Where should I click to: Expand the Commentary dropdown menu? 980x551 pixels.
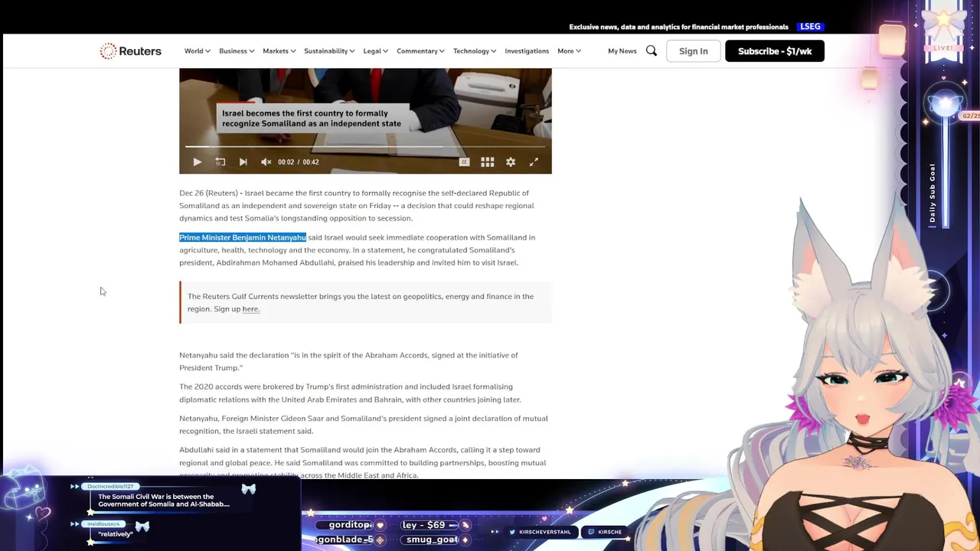[x=420, y=51]
